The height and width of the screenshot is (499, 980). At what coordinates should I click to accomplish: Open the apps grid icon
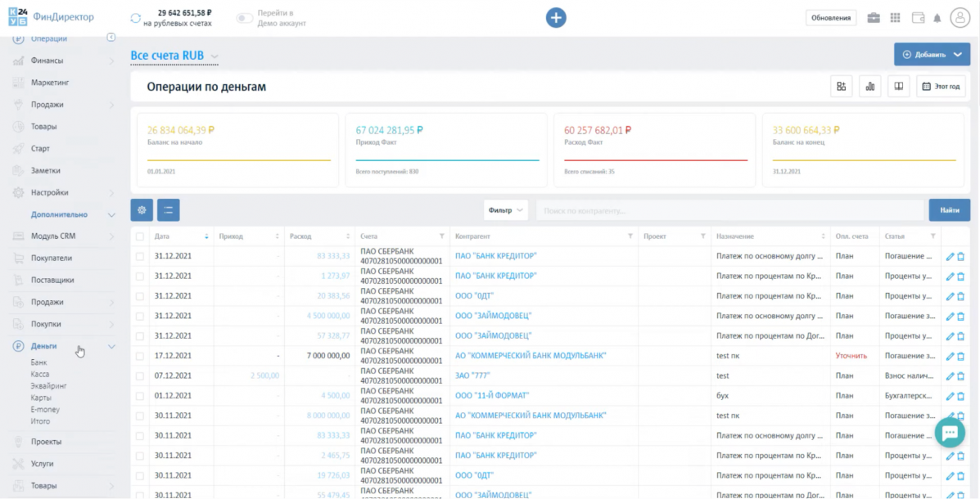tap(895, 18)
